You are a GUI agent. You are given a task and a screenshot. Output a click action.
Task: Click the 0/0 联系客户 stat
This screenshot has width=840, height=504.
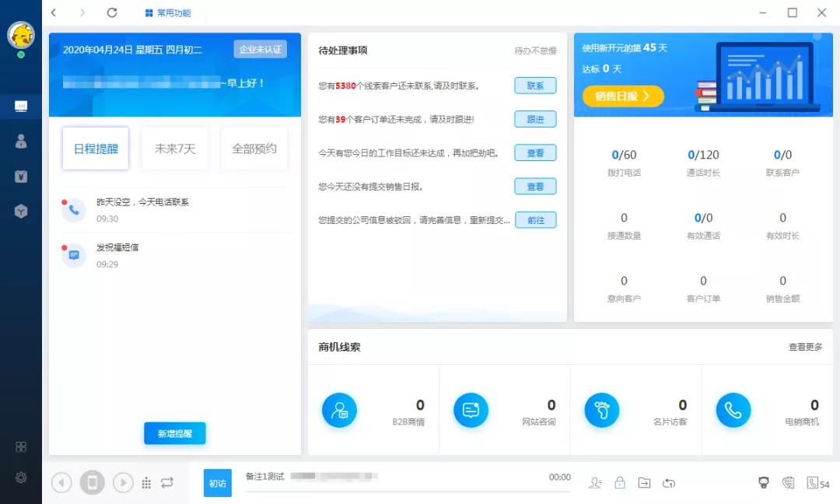[x=782, y=163]
